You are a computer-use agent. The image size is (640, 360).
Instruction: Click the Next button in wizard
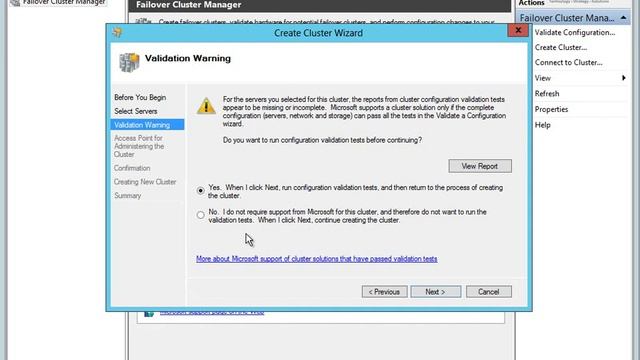(436, 292)
